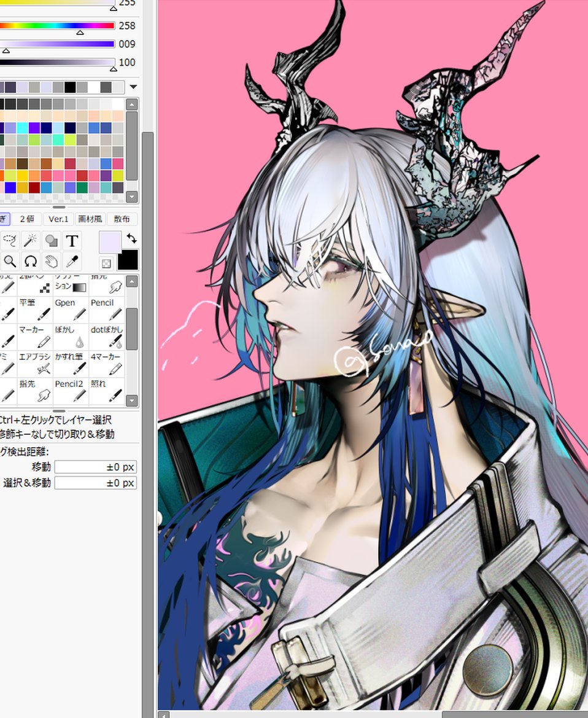Click the 選択＆移動 distance input field
Image resolution: width=588 pixels, height=718 pixels.
click(x=95, y=483)
